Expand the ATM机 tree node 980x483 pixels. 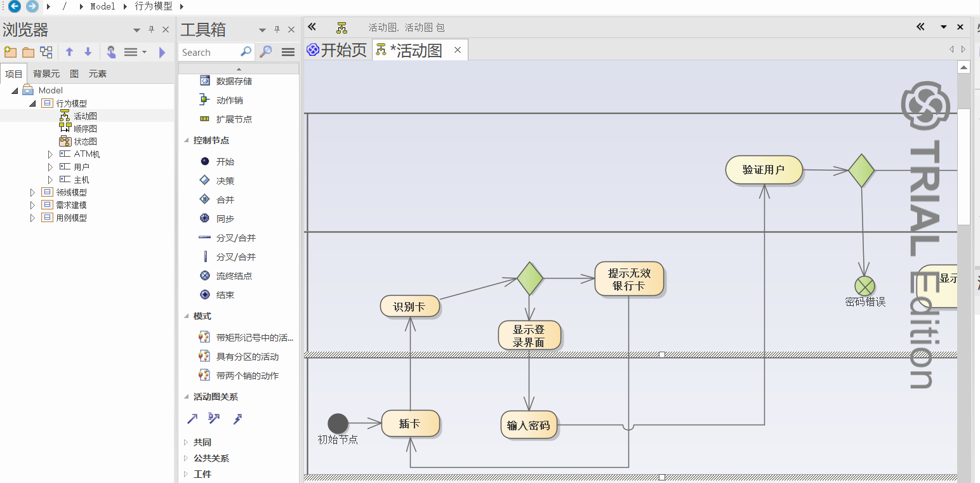point(51,154)
